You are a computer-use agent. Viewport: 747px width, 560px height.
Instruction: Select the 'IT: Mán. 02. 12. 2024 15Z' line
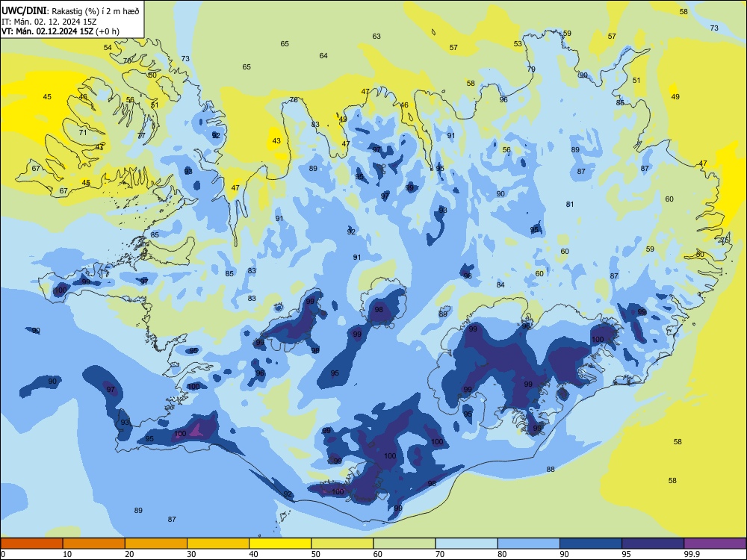pos(49,22)
